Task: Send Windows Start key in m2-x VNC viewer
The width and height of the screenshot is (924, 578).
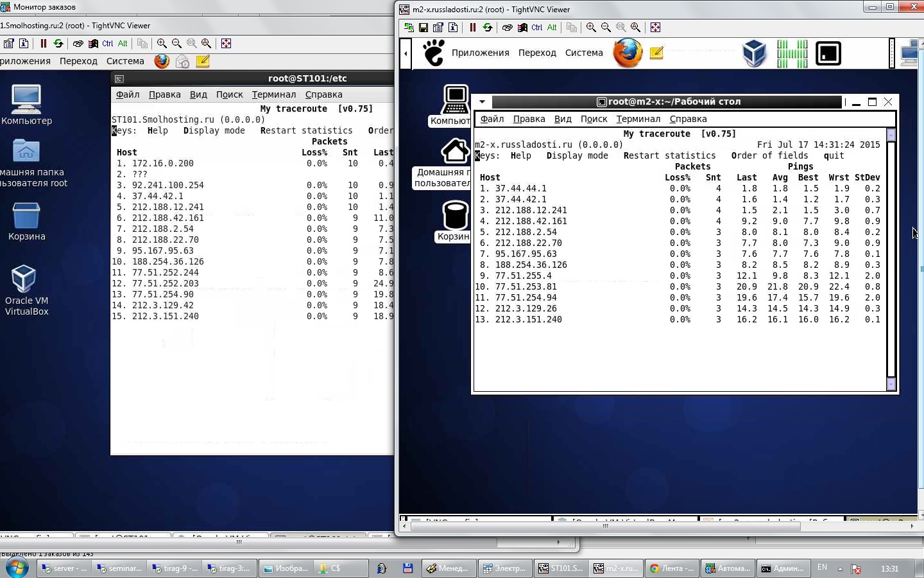Action: click(x=522, y=28)
